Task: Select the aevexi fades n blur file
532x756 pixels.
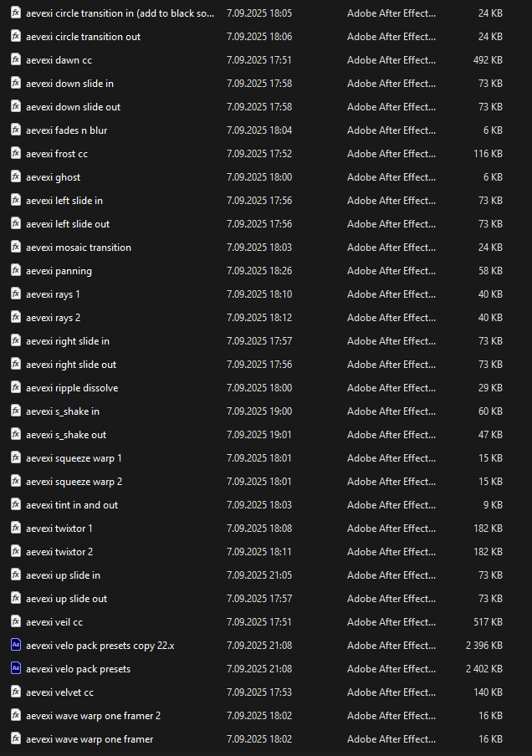Action: 66,130
